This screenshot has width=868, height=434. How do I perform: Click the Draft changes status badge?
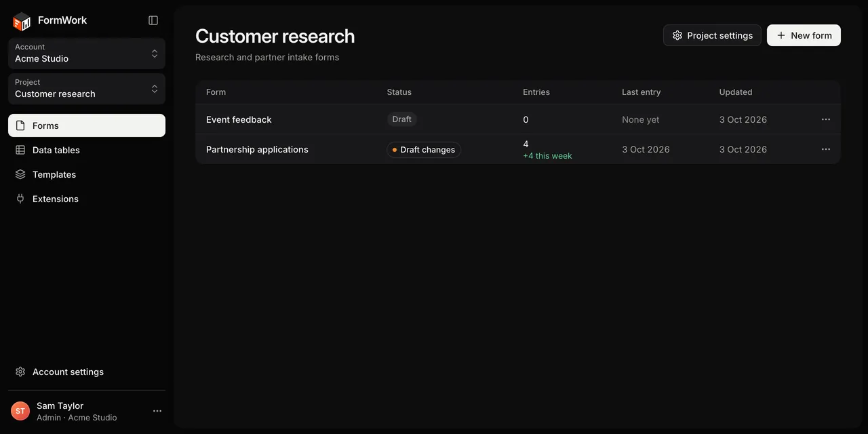[424, 150]
